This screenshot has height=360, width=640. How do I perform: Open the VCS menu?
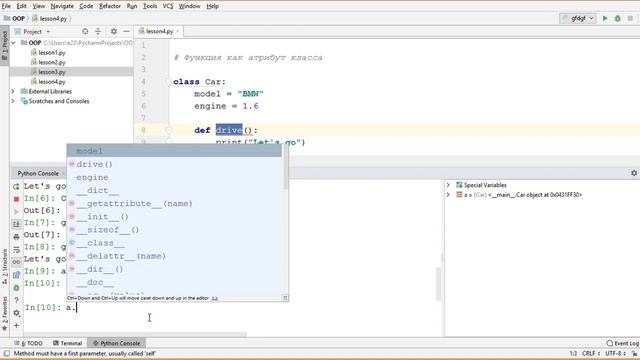[x=168, y=6]
